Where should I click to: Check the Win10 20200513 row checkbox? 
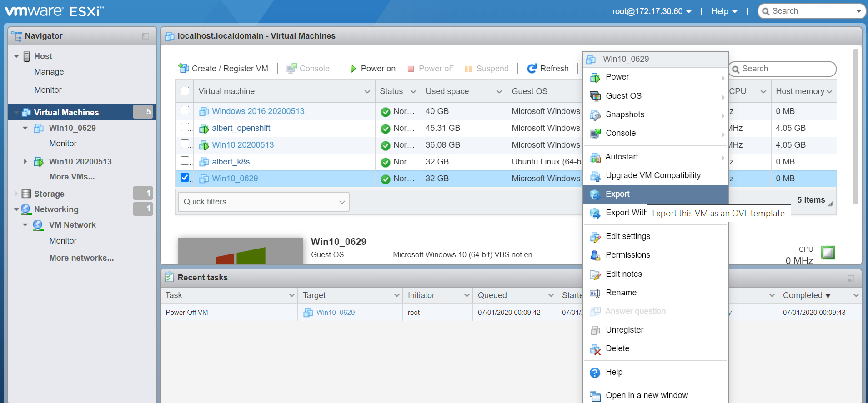[185, 144]
